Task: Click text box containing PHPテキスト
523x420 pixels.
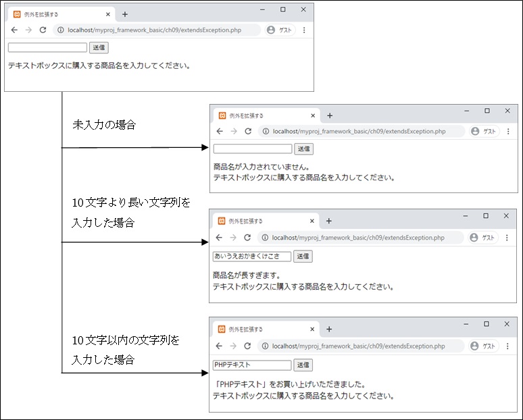Action: coord(251,365)
